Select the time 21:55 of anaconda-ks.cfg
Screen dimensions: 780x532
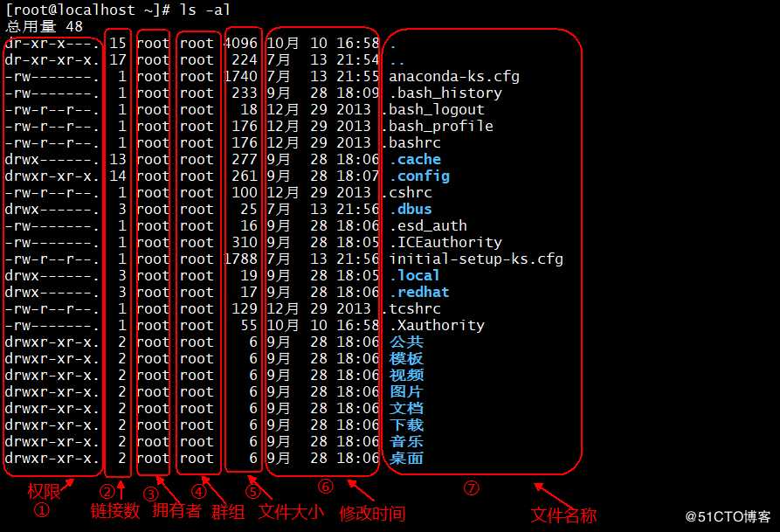tap(358, 77)
